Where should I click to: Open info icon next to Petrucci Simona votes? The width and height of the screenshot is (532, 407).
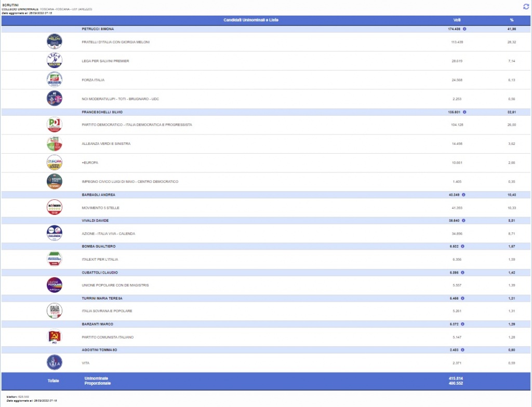[x=464, y=29]
